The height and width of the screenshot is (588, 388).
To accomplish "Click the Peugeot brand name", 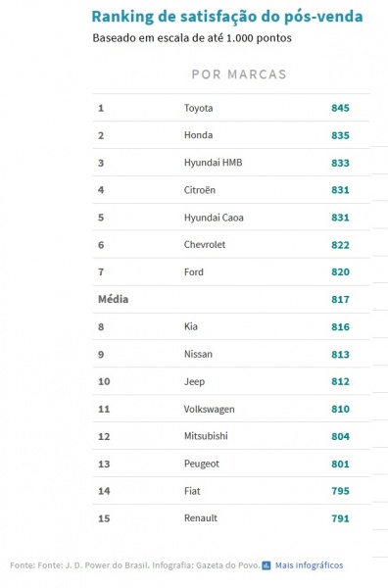I will [202, 464].
